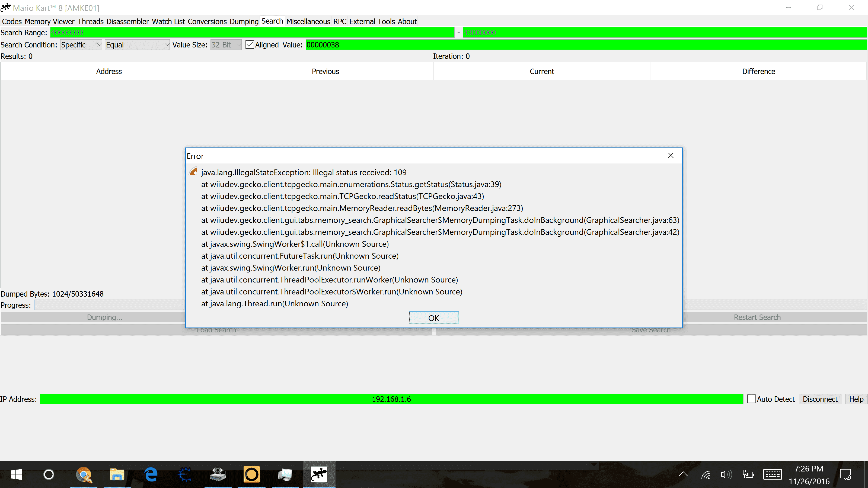Select the Watch List tab
The height and width of the screenshot is (488, 868).
[x=168, y=22]
